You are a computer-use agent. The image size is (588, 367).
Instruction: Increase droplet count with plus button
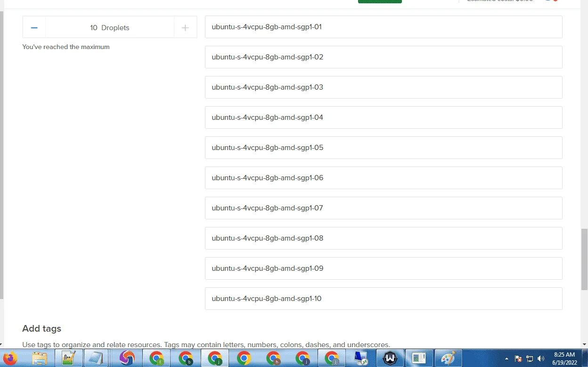tap(185, 28)
